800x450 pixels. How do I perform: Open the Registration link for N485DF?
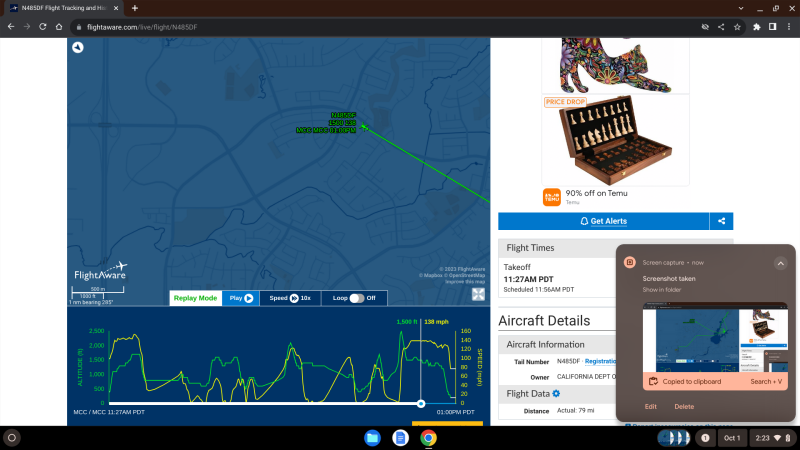600,361
